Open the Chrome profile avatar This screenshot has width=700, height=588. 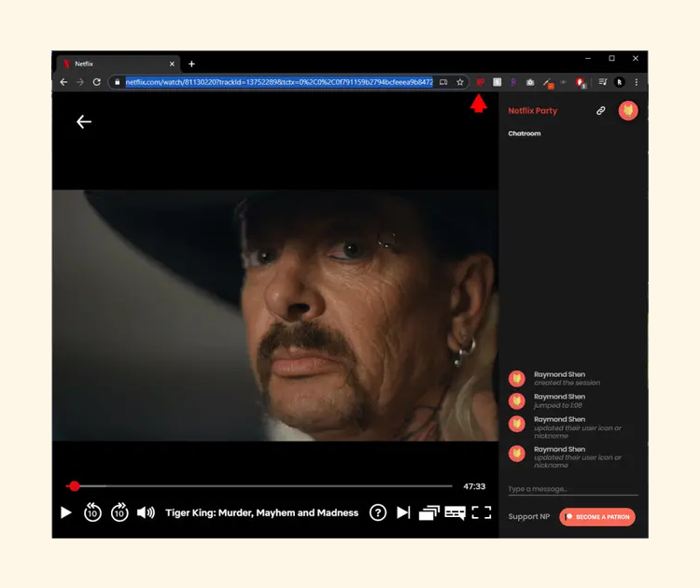(619, 82)
